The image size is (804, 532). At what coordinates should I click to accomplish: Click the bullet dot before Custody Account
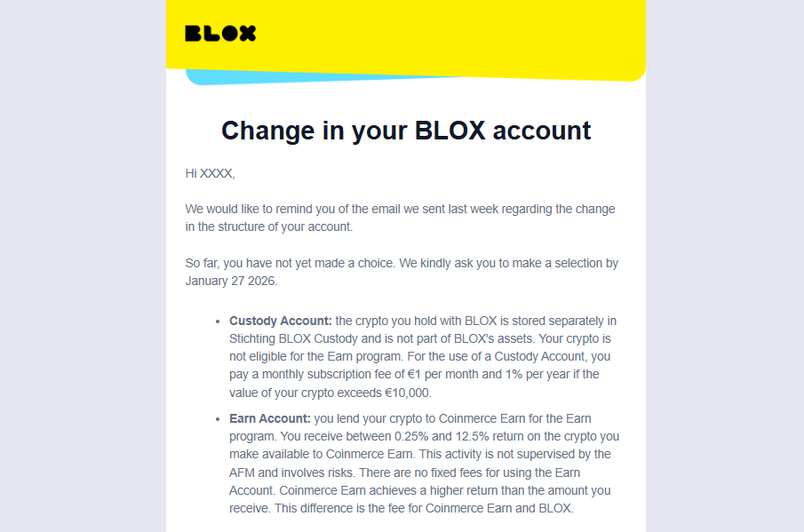(x=218, y=322)
